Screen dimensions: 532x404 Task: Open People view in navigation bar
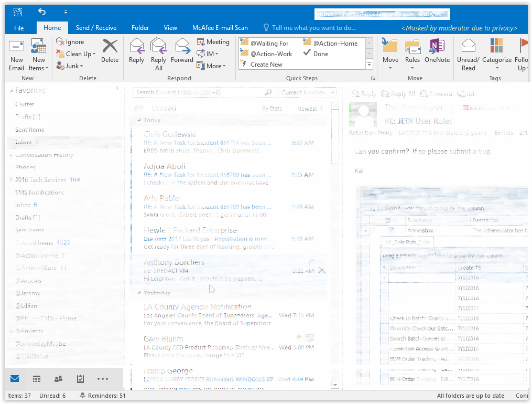(x=58, y=378)
